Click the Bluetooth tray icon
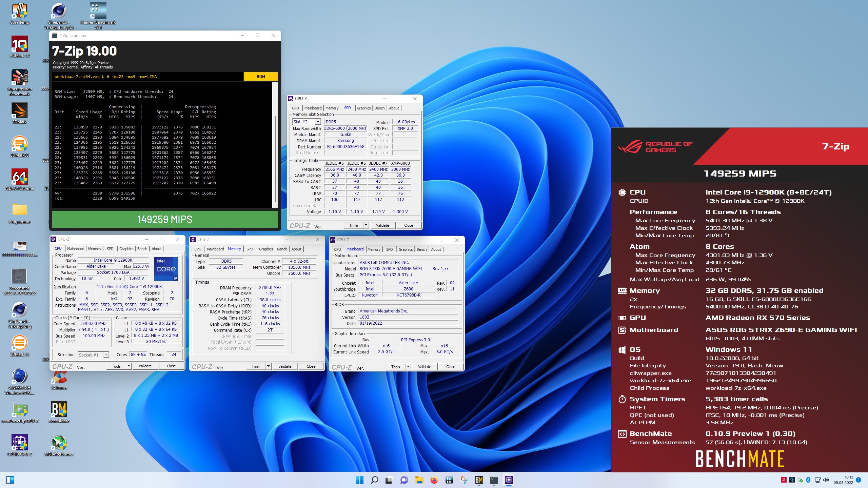The width and height of the screenshot is (868, 488). click(x=808, y=480)
